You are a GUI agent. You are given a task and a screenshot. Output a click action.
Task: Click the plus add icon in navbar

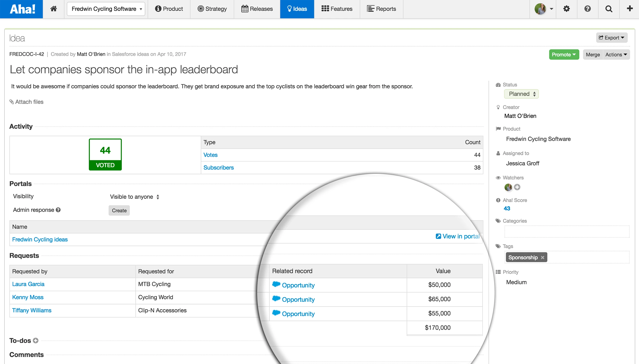tap(630, 9)
